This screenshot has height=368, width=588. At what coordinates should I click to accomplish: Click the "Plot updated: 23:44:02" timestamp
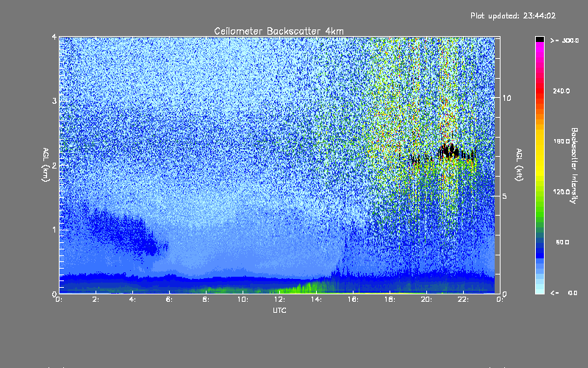513,15
